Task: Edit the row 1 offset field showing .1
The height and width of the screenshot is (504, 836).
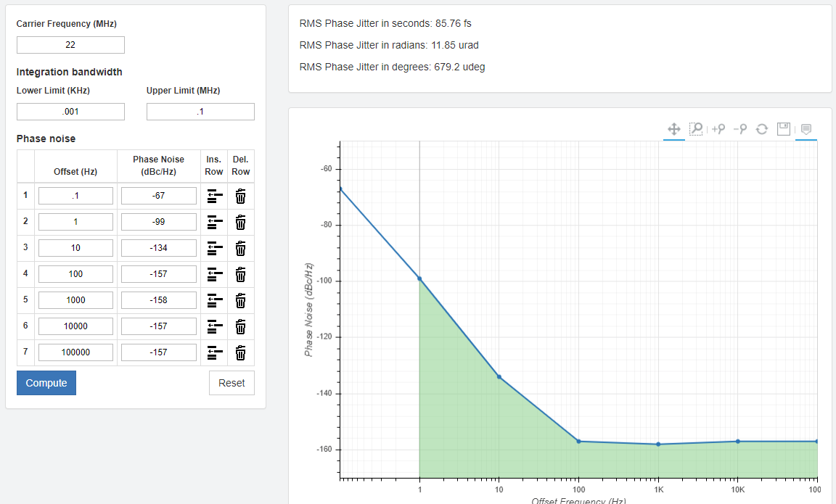Action: 75,196
